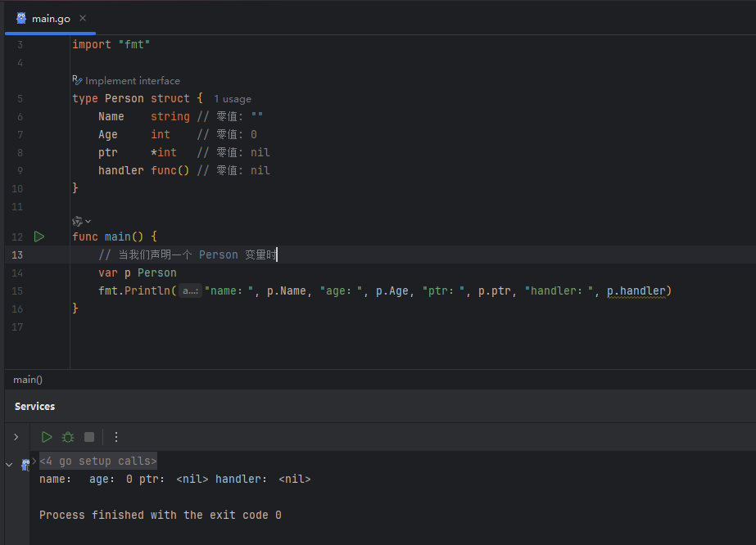Open the AI actions icon above func main
The height and width of the screenshot is (545, 756).
(77, 221)
